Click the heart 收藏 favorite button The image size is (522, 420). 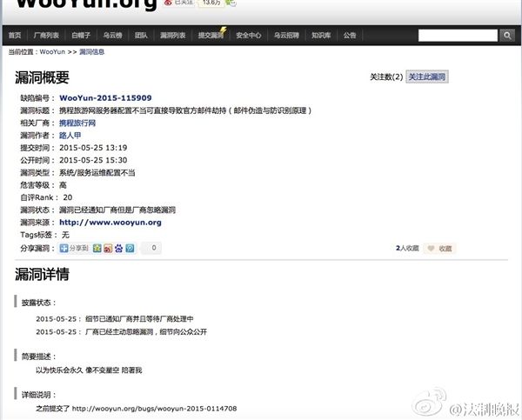pyautogui.click(x=439, y=249)
